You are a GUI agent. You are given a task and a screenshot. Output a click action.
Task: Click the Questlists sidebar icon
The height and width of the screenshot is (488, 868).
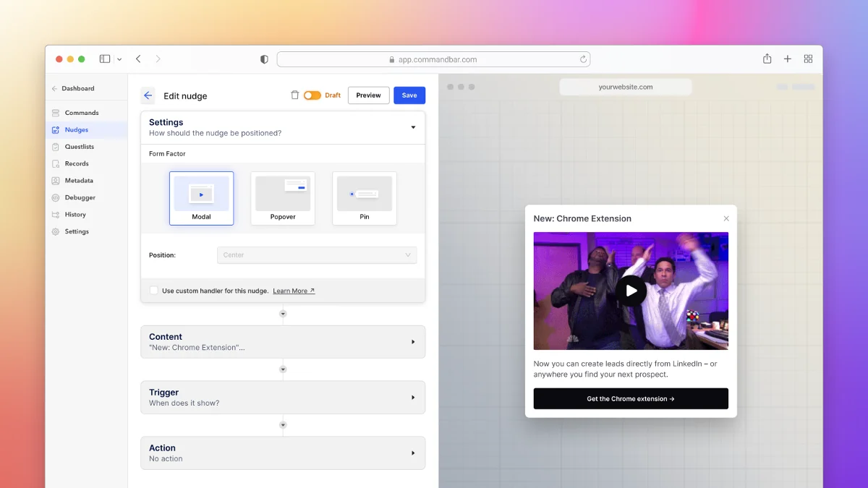(56, 147)
